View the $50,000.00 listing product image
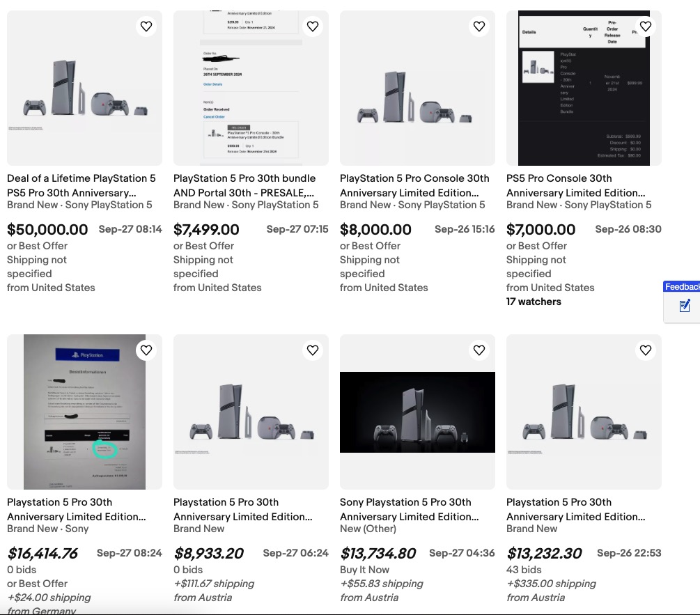This screenshot has height=615, width=700. (x=84, y=88)
